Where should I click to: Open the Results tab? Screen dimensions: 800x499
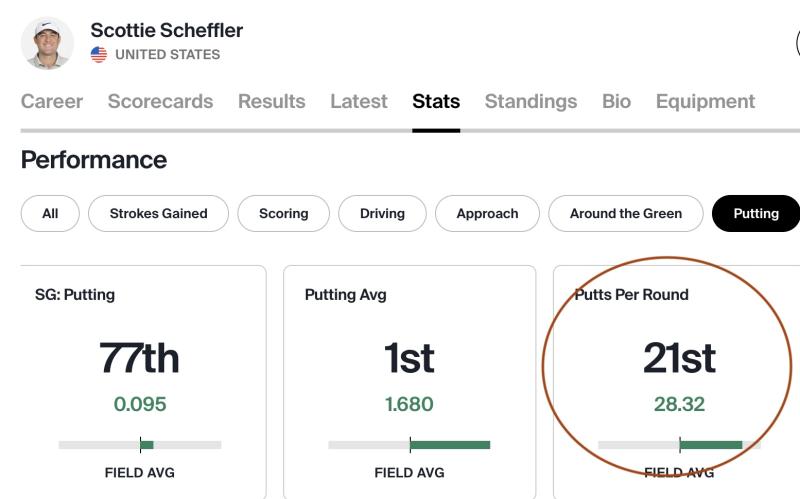point(271,101)
